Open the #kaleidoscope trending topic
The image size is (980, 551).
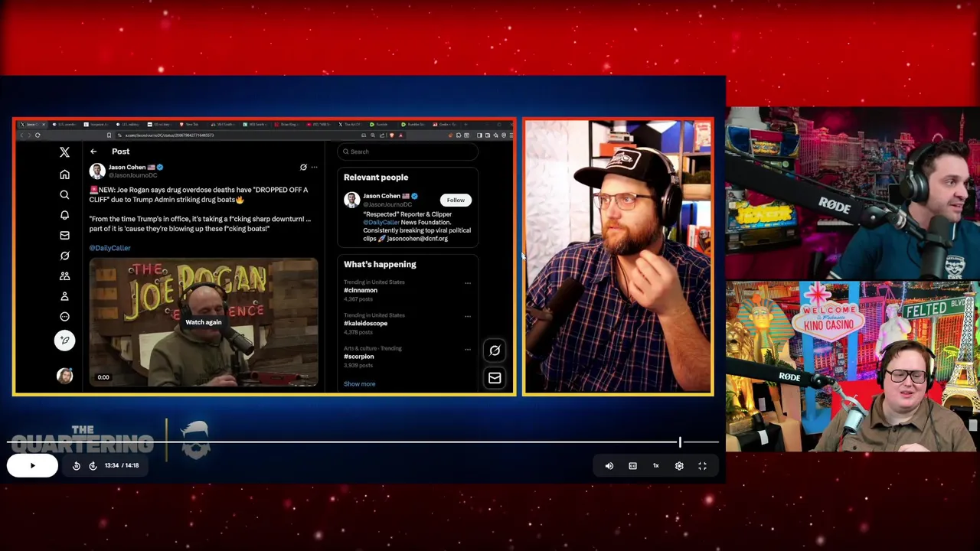[x=365, y=323]
